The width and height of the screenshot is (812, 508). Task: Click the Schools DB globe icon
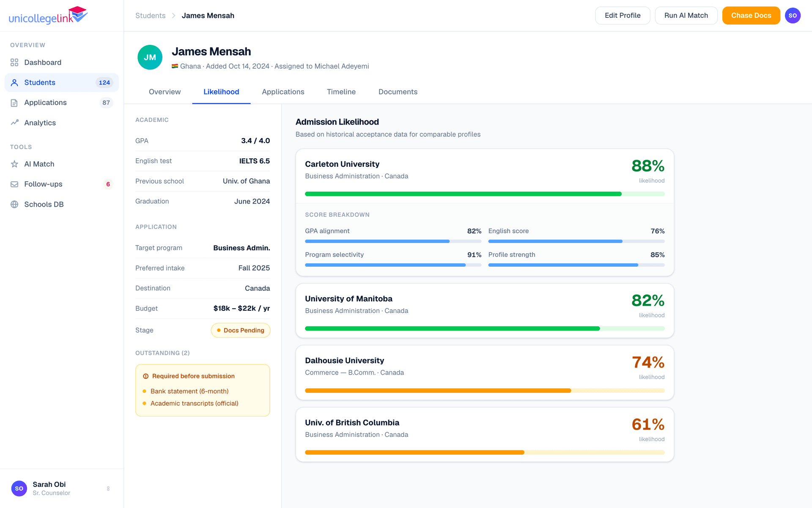pyautogui.click(x=14, y=204)
